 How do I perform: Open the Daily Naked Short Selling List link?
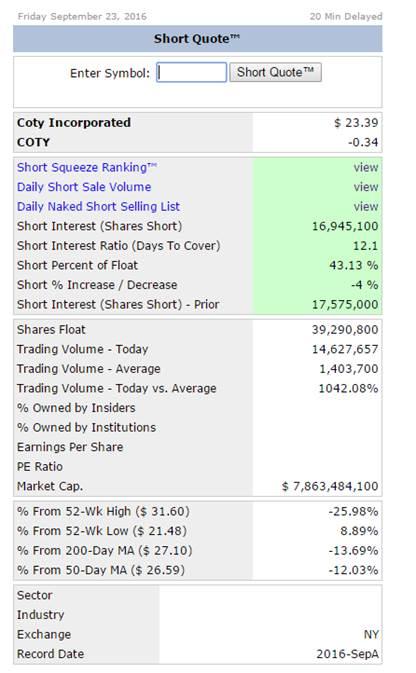click(x=98, y=206)
